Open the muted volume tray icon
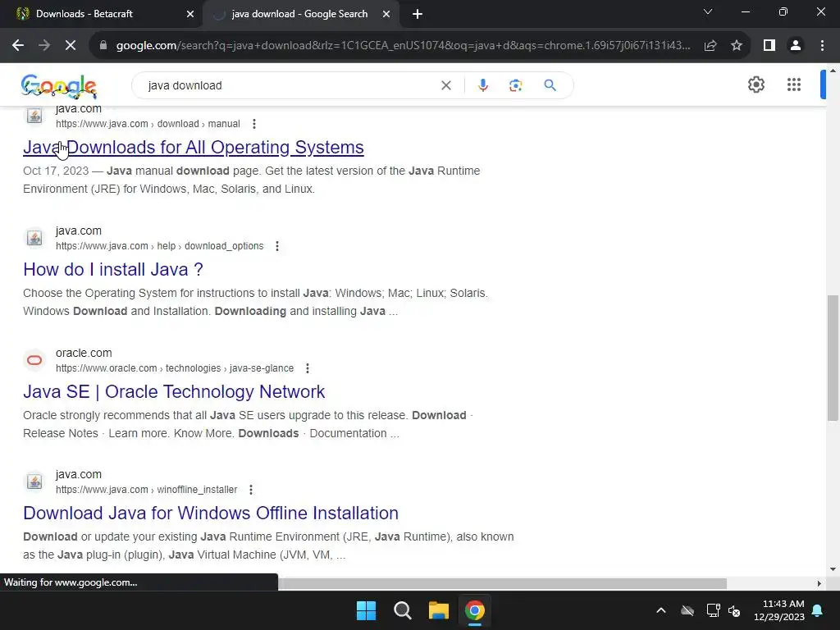 coord(734,610)
